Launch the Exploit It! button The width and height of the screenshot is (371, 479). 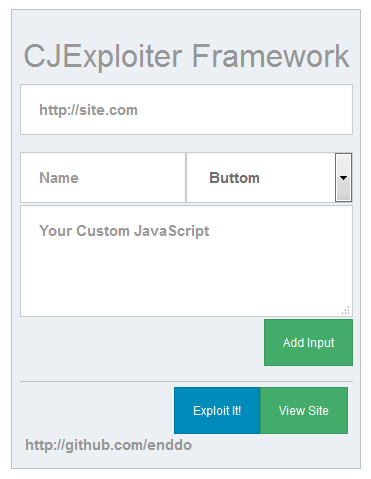tap(217, 410)
